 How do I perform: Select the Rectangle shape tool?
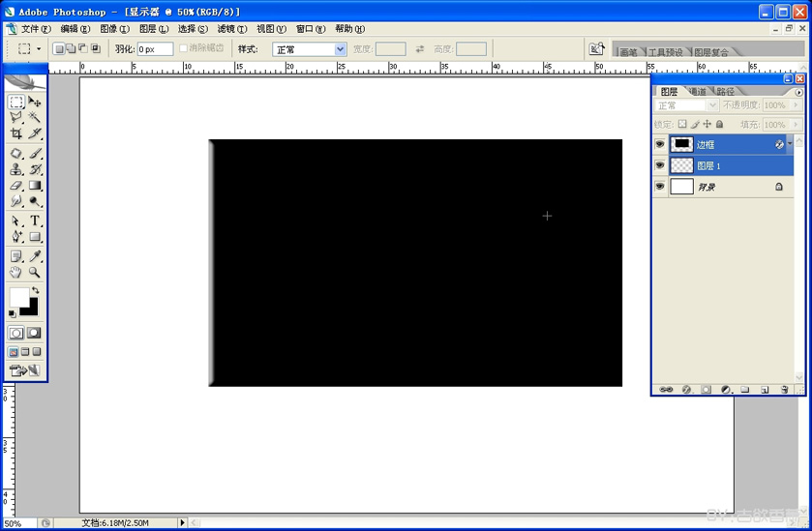(x=35, y=237)
